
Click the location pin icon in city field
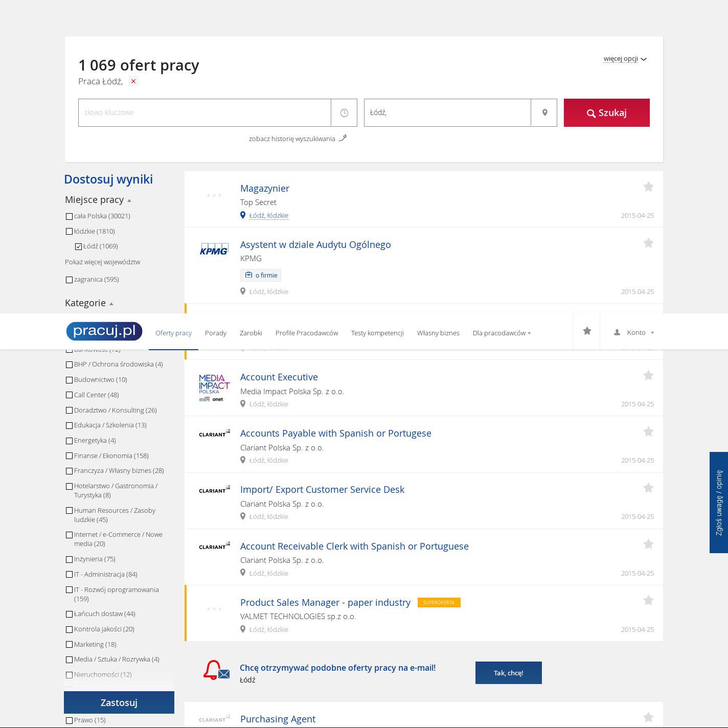pos(544,112)
